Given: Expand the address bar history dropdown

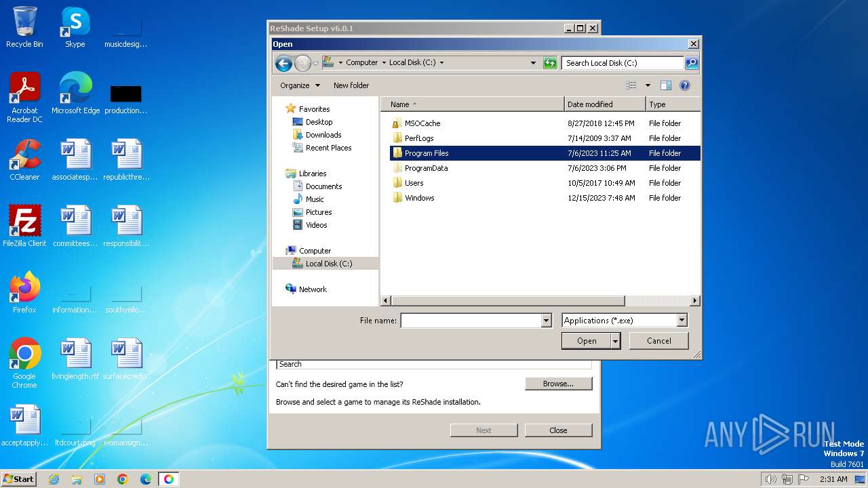Looking at the screenshot, I should [533, 63].
